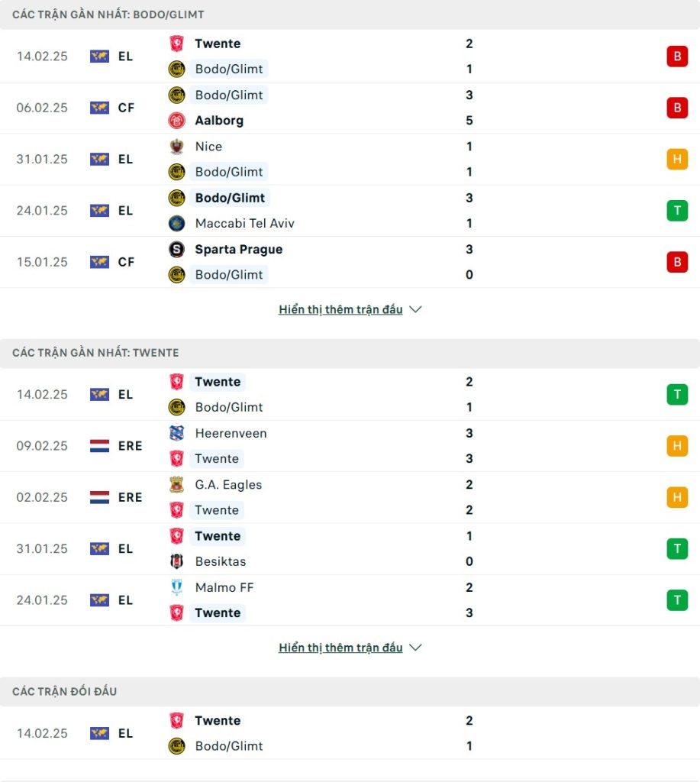Open the Malmo FF team name link

pos(224,588)
